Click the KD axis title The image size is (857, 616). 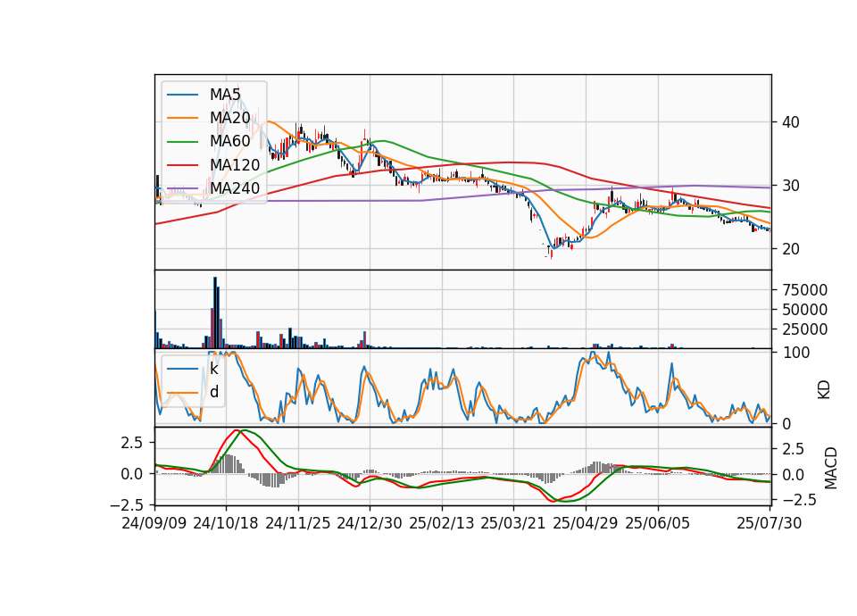(824, 390)
